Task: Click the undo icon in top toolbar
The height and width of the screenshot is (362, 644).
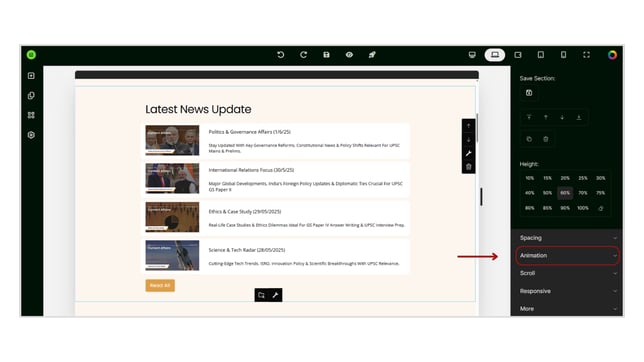Action: (x=281, y=55)
